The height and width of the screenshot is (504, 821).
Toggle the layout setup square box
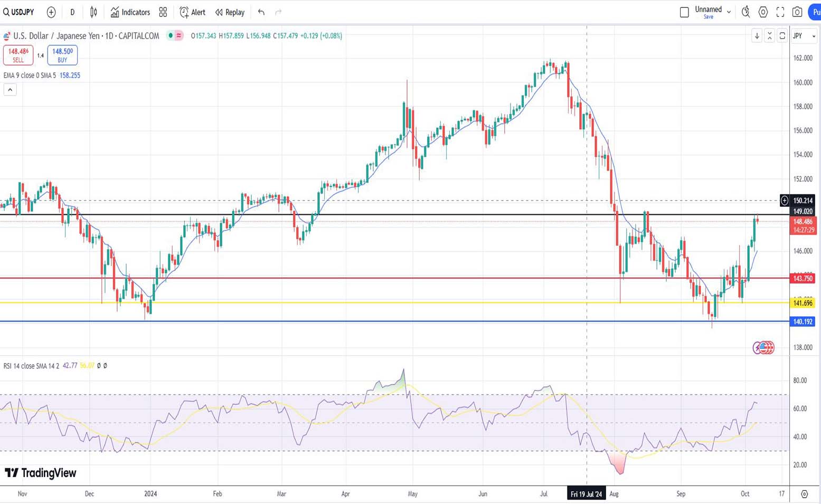click(684, 12)
